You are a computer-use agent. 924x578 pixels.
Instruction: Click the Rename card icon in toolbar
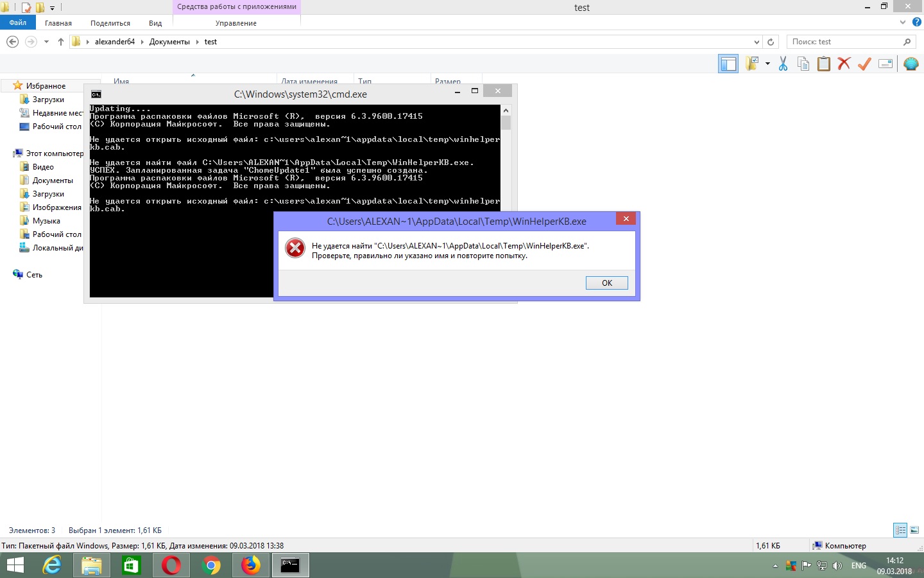[x=886, y=64]
